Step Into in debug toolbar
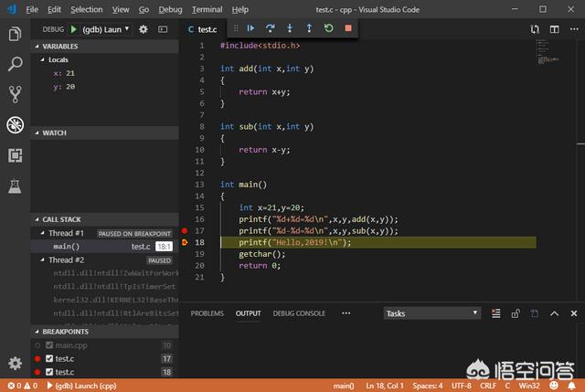 tap(290, 28)
